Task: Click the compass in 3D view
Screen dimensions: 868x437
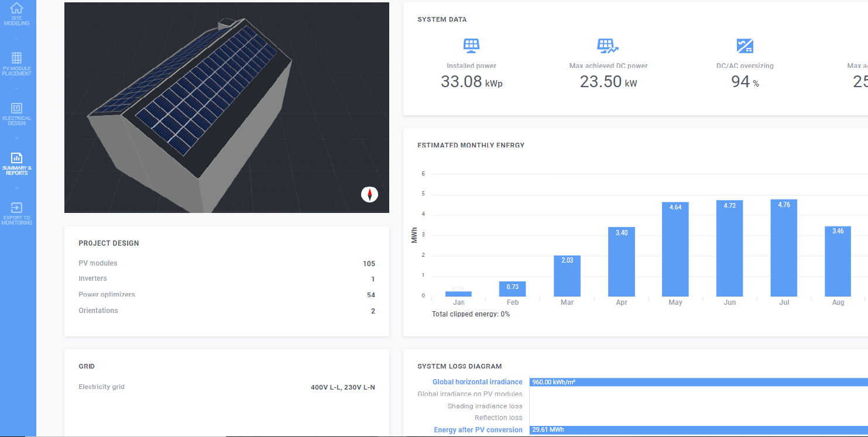Action: click(x=369, y=194)
